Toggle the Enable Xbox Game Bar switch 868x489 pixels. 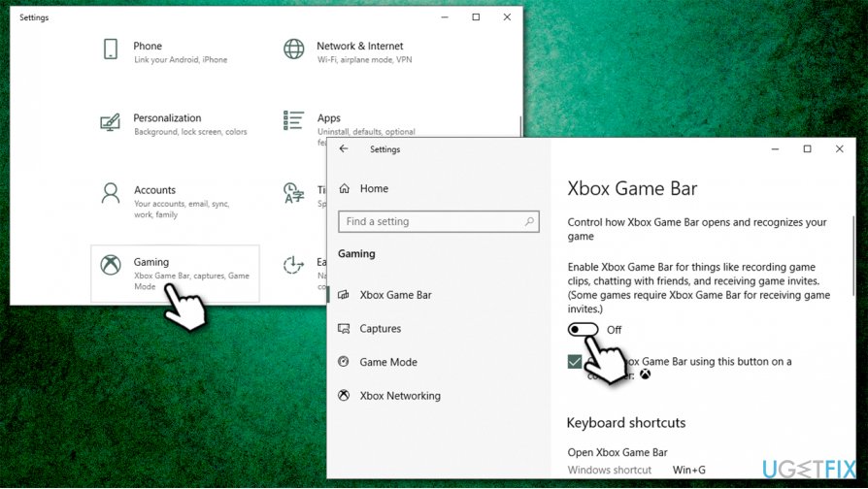pos(583,330)
